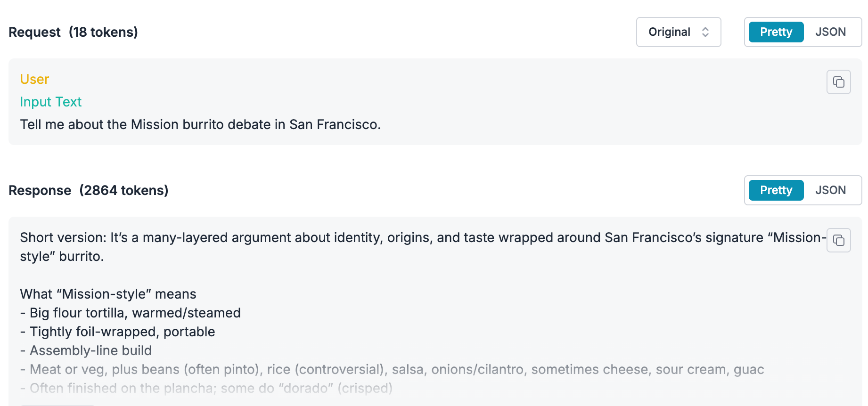
Task: Click the "Short version" response paragraph
Action: [x=330, y=238]
